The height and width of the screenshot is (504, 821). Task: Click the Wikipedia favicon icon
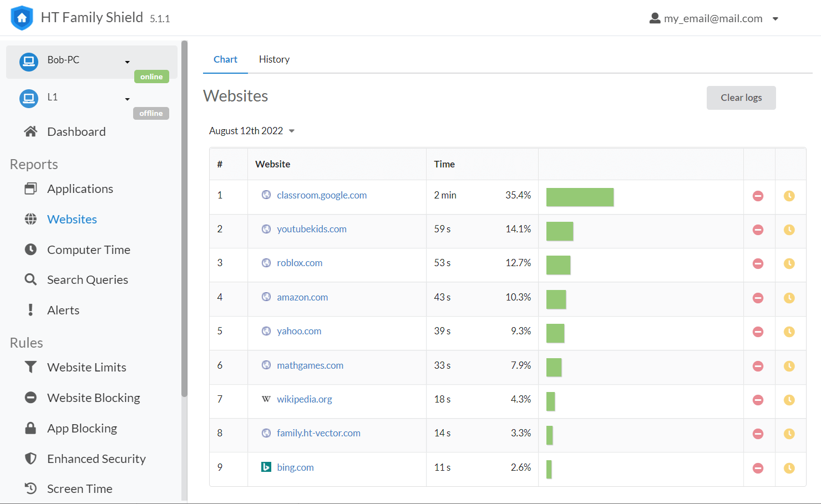[266, 399]
